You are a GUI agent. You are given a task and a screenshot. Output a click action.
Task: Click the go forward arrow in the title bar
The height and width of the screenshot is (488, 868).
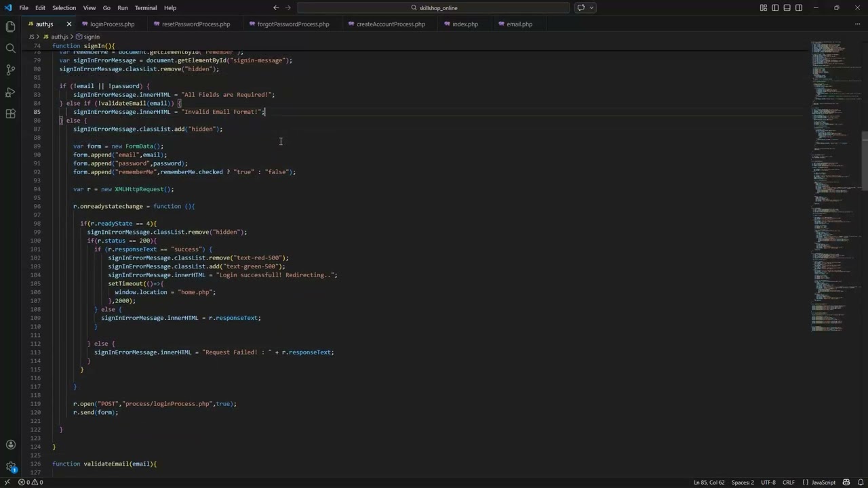point(288,7)
